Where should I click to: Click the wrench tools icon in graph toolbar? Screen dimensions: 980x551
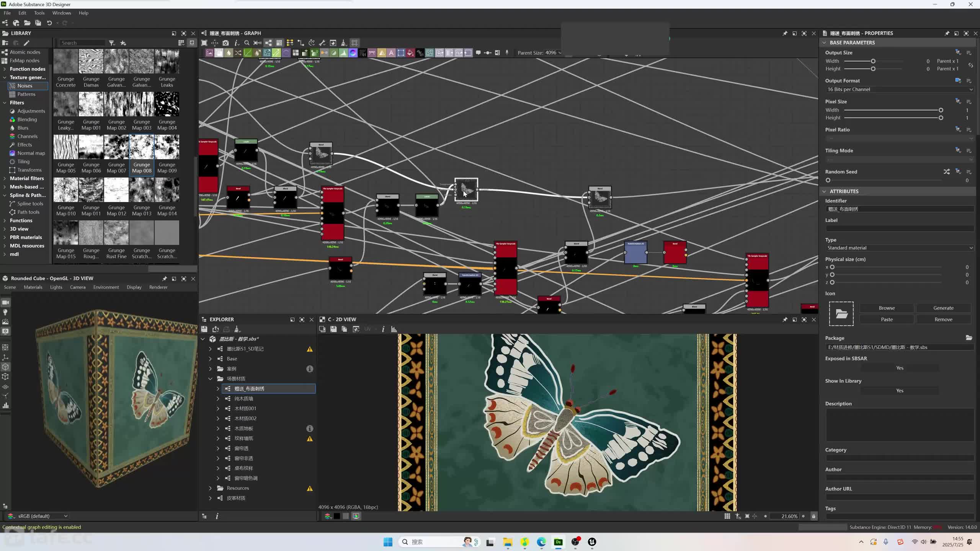(322, 43)
